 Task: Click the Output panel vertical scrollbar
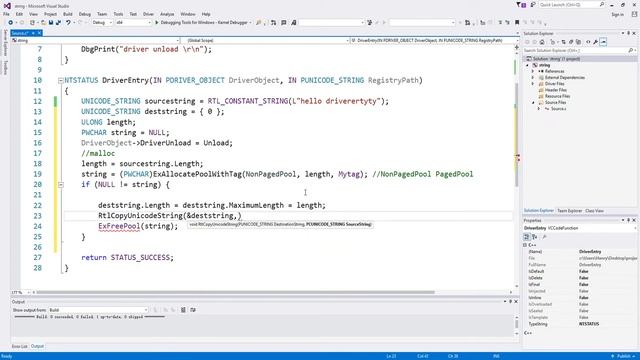pos(517,324)
